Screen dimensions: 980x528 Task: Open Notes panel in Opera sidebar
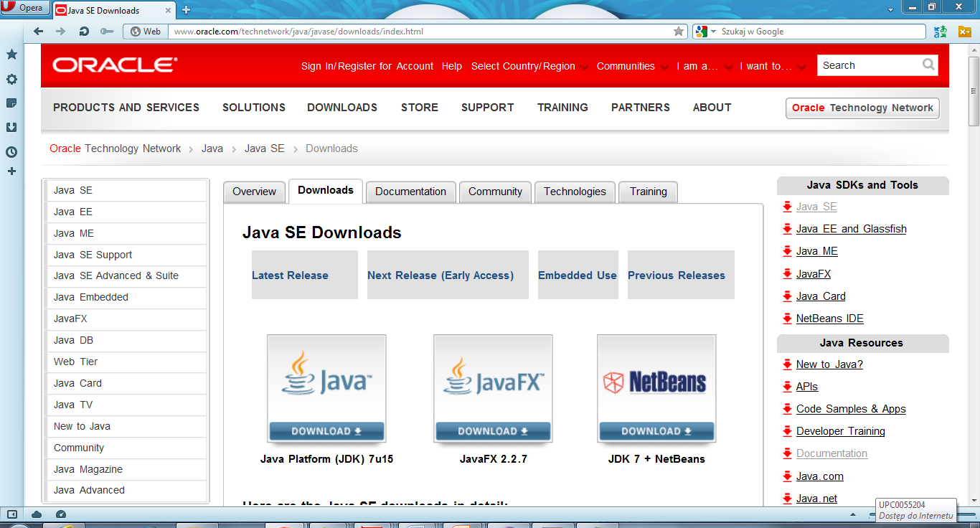(x=11, y=103)
